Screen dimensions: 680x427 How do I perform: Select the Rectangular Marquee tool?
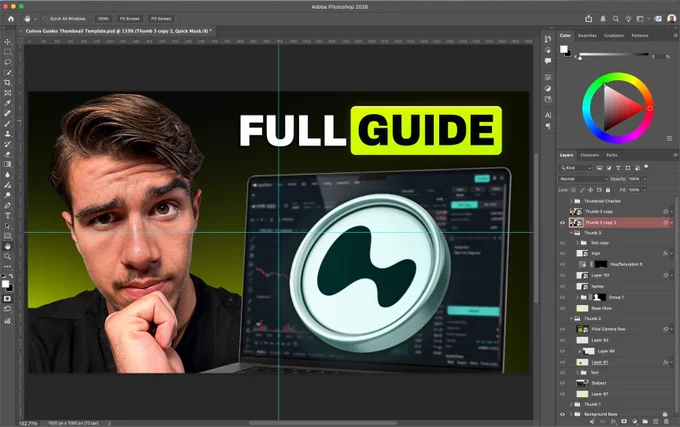pyautogui.click(x=7, y=52)
